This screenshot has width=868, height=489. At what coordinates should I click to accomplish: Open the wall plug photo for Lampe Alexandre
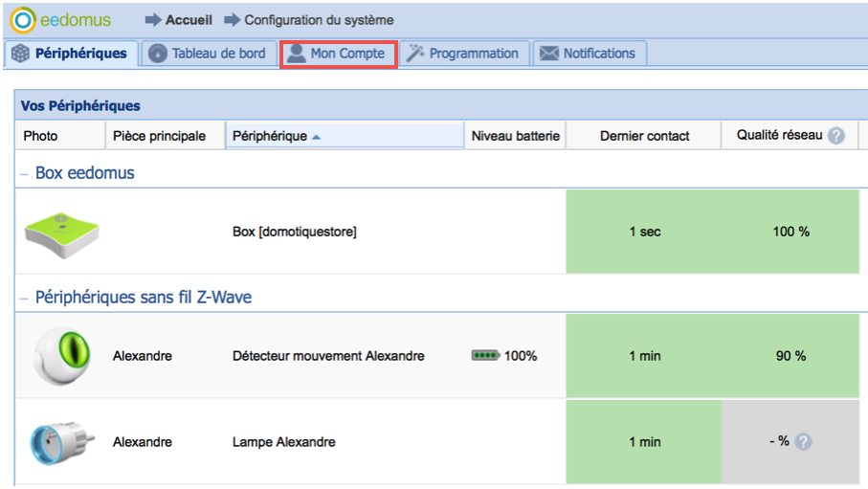[x=56, y=442]
